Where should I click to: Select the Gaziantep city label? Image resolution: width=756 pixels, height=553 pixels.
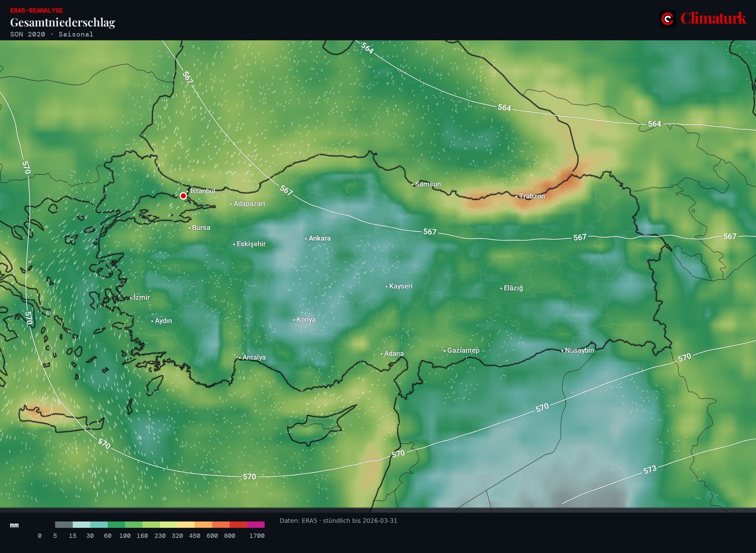coord(463,350)
